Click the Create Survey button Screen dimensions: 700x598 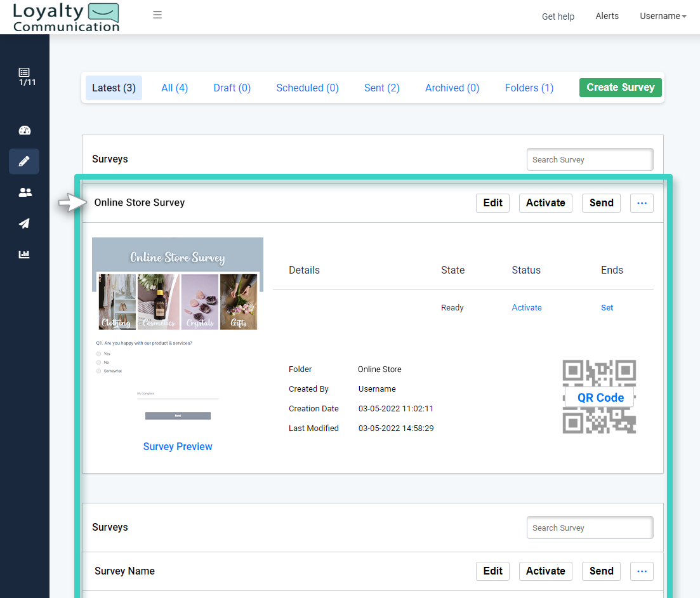tap(620, 88)
